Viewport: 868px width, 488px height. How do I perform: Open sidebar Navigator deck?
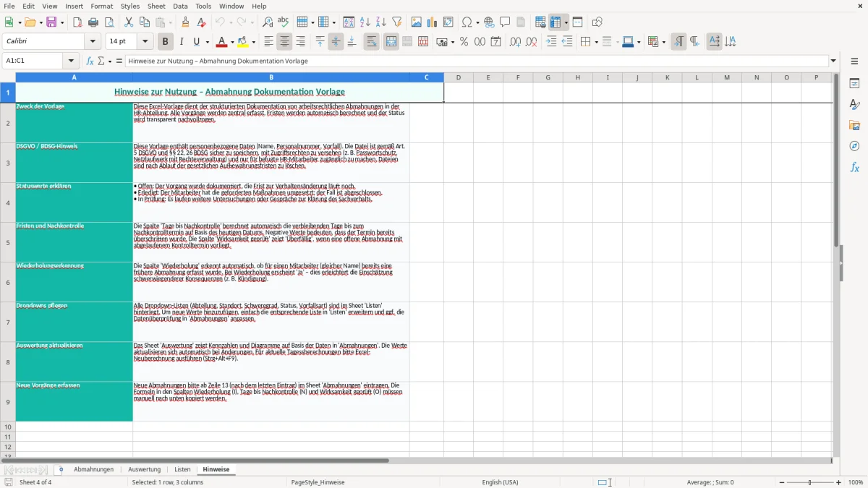[x=854, y=146]
